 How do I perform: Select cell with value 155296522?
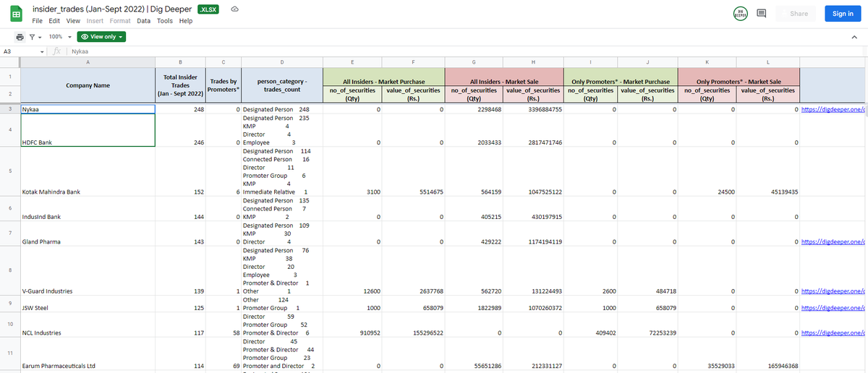click(x=414, y=325)
